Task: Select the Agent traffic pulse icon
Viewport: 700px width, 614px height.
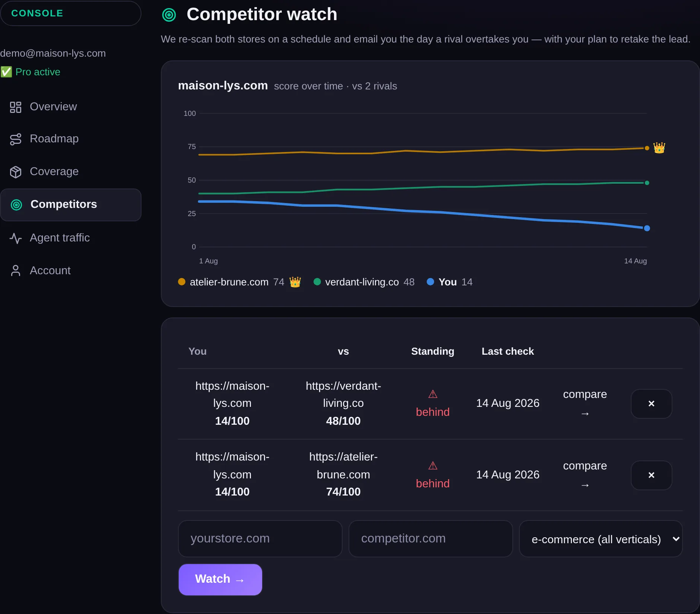Action: tap(16, 238)
